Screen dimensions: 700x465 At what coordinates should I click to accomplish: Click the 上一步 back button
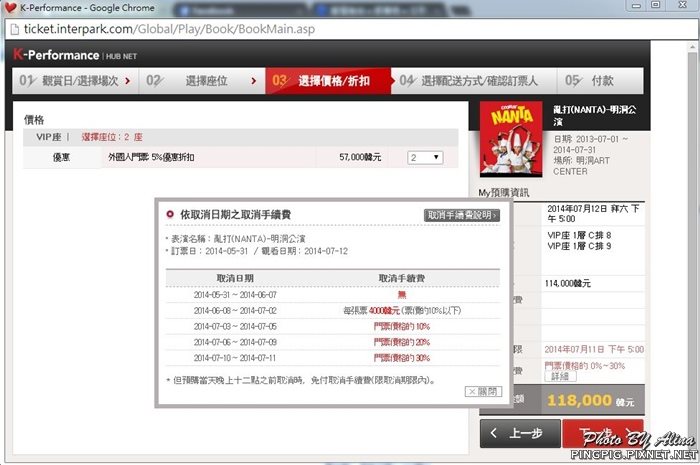coord(520,433)
